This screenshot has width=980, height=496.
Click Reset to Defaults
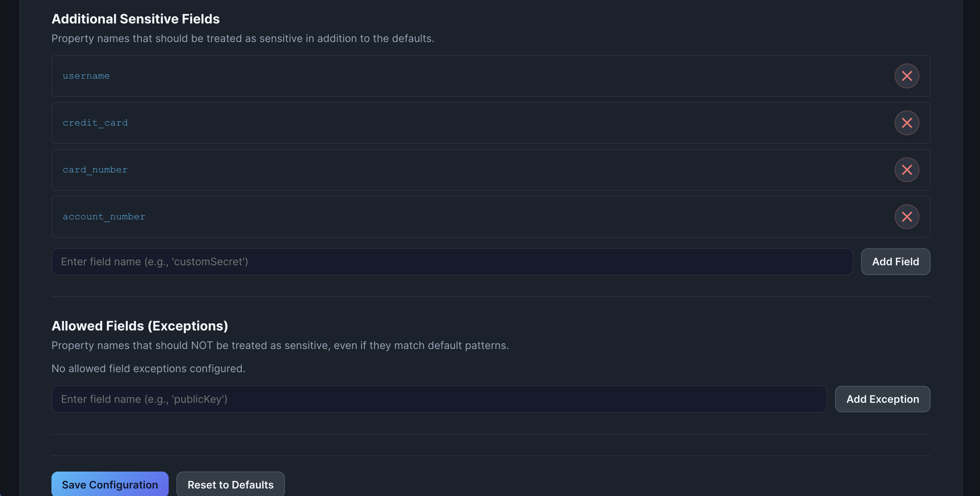pos(231,485)
